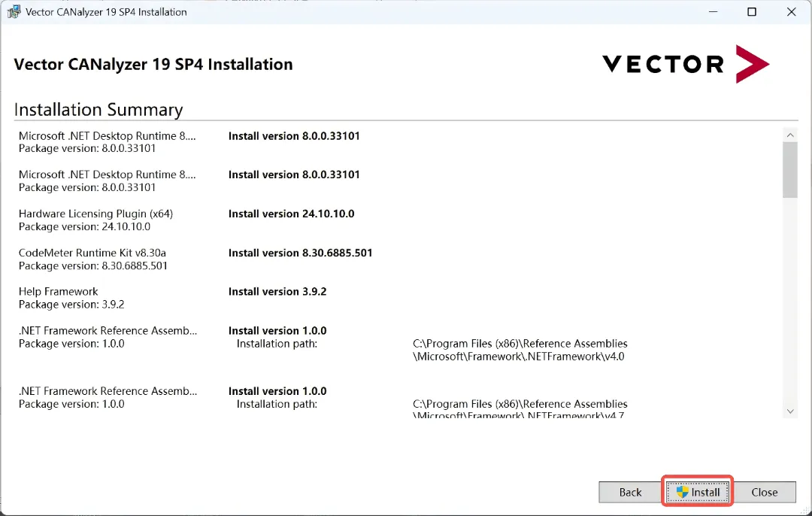Click the scroll down arrow of summary list
The image size is (812, 516).
tap(789, 411)
